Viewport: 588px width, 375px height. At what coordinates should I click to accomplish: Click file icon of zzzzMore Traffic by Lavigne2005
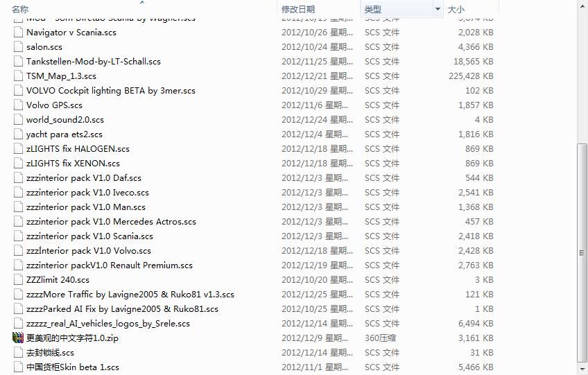[x=18, y=295]
